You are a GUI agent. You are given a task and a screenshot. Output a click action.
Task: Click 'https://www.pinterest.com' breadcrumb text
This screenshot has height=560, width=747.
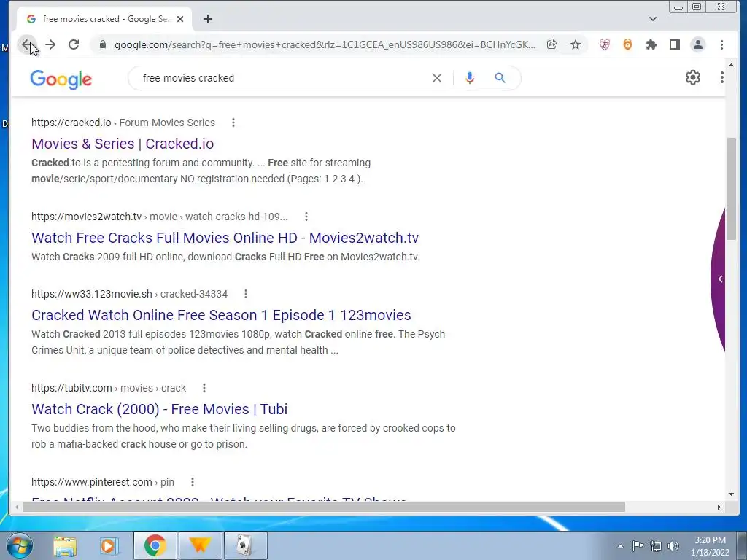pyautogui.click(x=91, y=483)
